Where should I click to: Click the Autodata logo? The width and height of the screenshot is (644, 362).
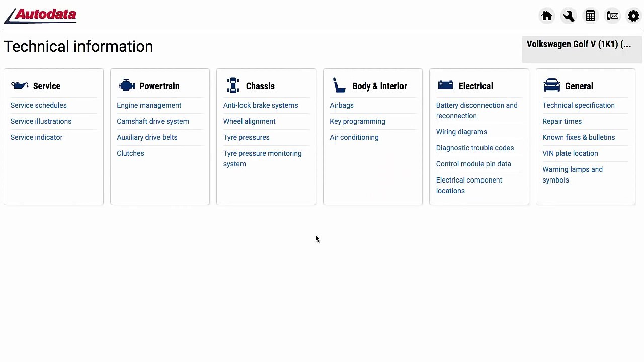click(x=41, y=16)
